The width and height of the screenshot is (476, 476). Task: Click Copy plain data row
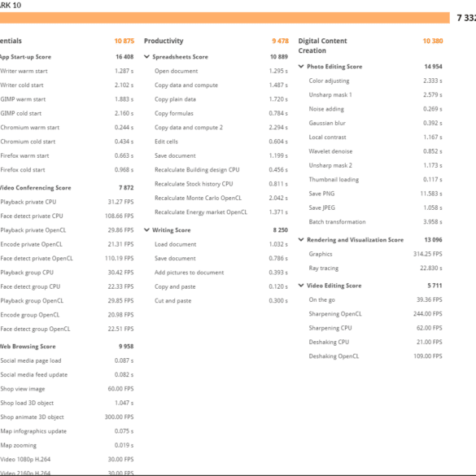click(x=221, y=99)
